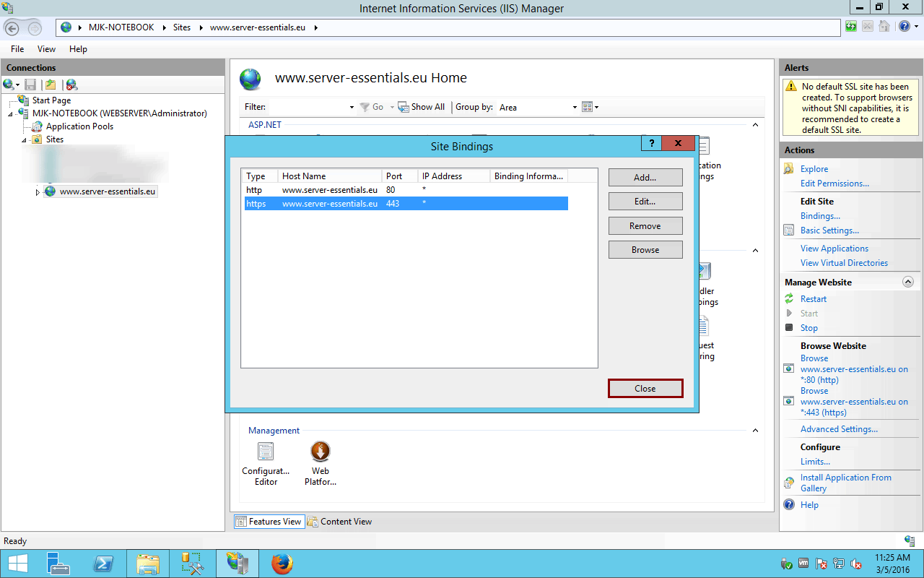Click the muted speaker tray icon
Image resolution: width=924 pixels, height=578 pixels.
(x=856, y=564)
